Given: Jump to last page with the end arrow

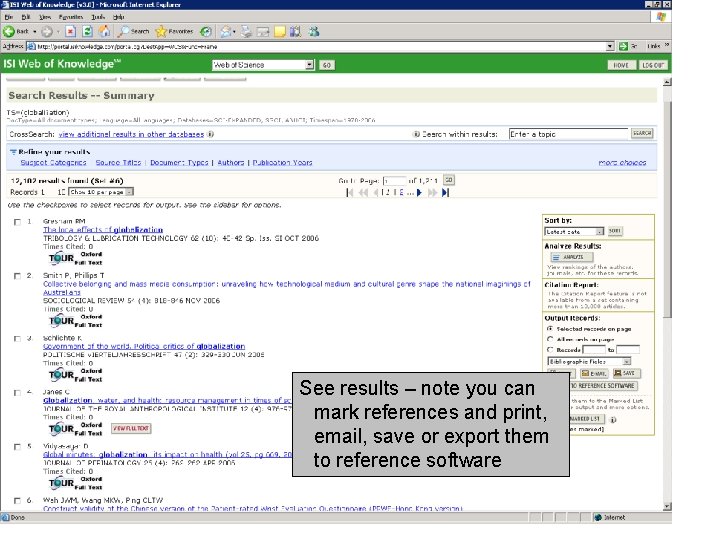Looking at the screenshot, I should pyautogui.click(x=445, y=192).
